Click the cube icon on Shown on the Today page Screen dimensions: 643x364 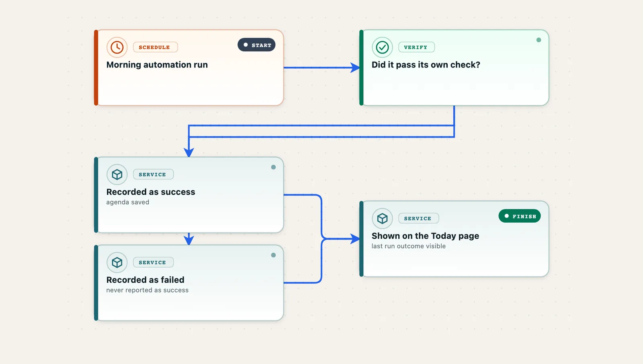[382, 219]
